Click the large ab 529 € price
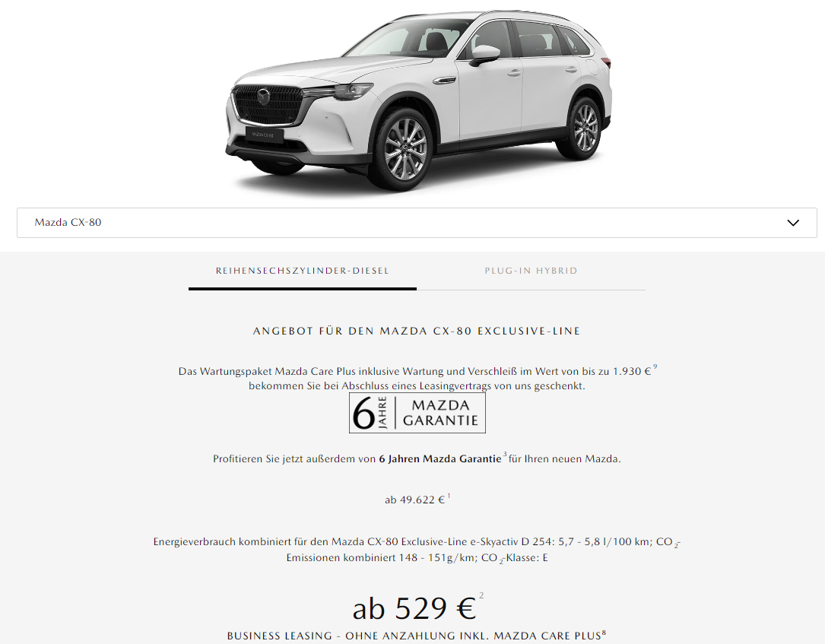This screenshot has height=644, width=825. point(414,609)
